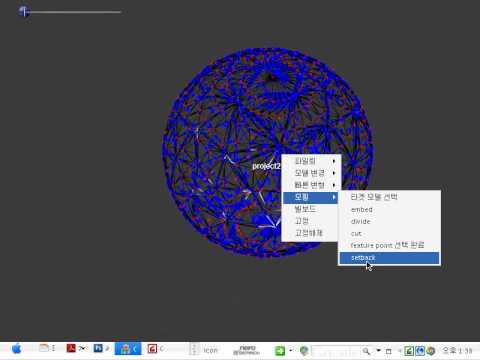
Task: Select setback in the morphing submenu
Action: pyautogui.click(x=389, y=258)
